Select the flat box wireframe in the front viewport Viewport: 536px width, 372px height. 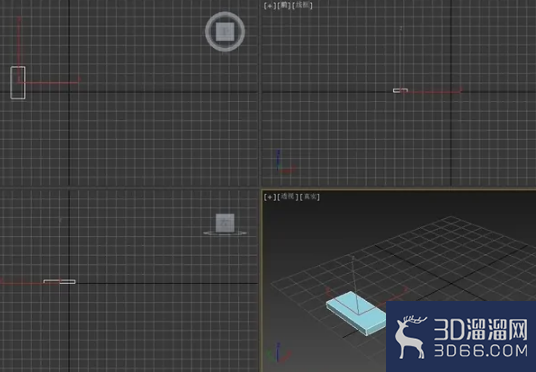coord(400,91)
